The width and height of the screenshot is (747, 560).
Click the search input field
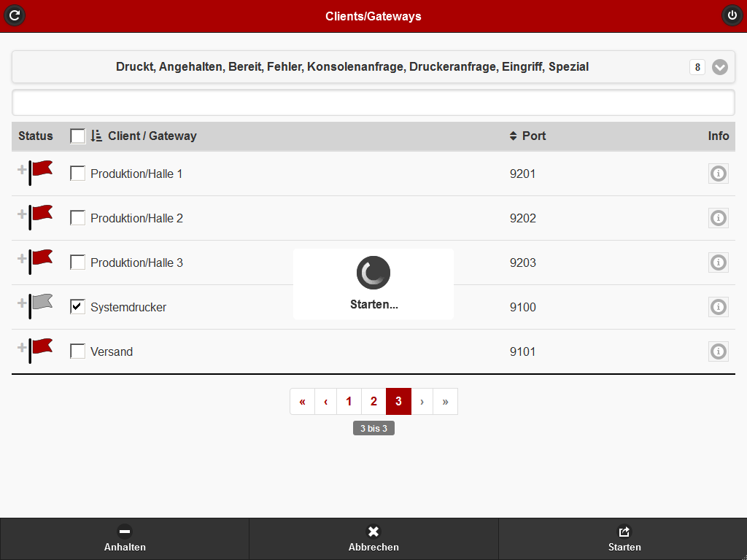[x=373, y=103]
